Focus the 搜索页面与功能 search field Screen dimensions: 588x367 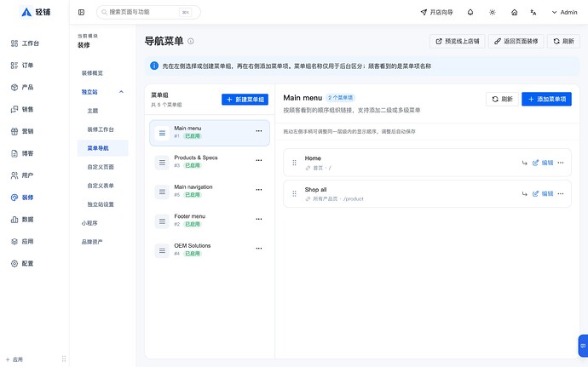pyautogui.click(x=148, y=13)
